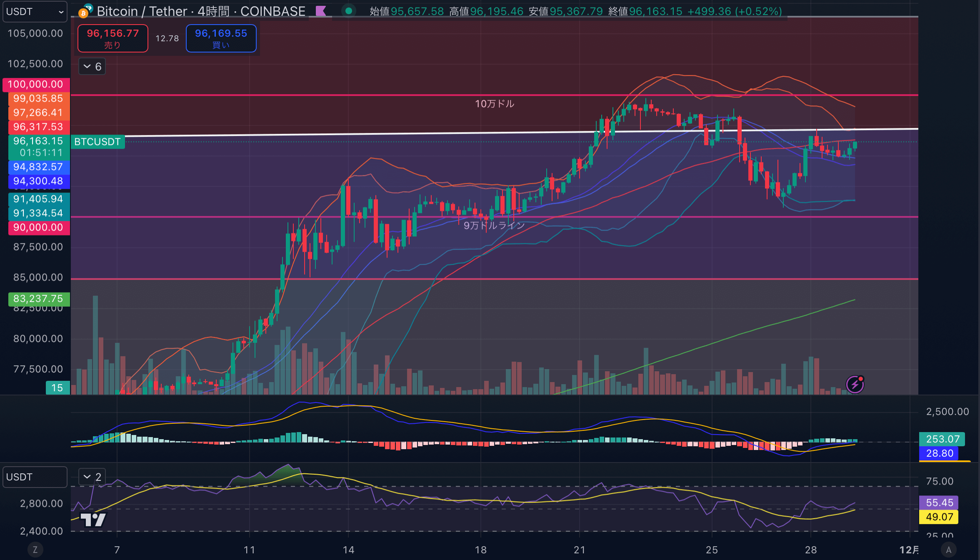This screenshot has width=980, height=560.
Task: Click the 14 date marker on time axis
Action: (348, 550)
